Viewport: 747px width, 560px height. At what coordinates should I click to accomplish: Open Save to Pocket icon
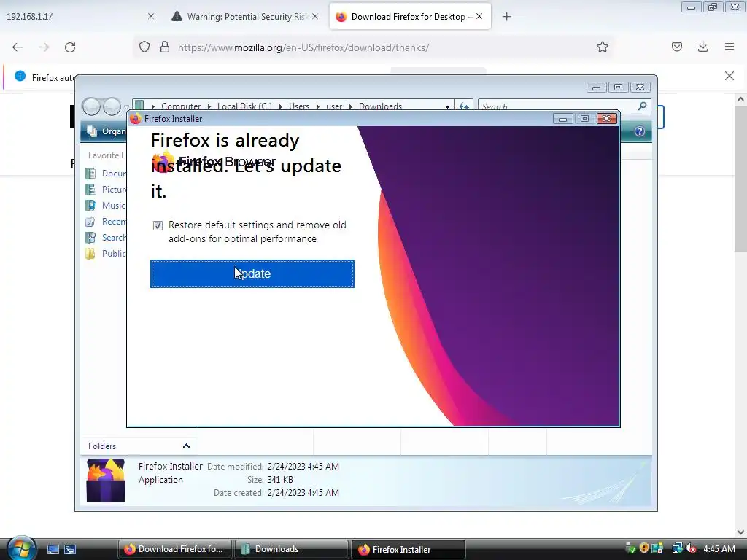[x=677, y=47]
